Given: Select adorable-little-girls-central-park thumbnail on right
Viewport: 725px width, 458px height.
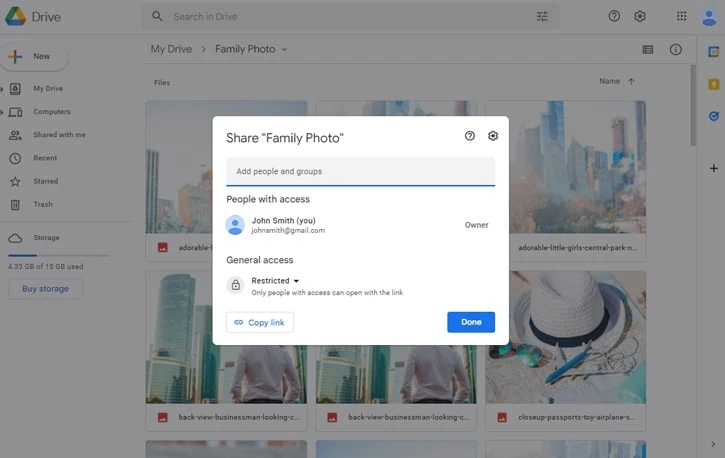Looking at the screenshot, I should click(x=578, y=167).
